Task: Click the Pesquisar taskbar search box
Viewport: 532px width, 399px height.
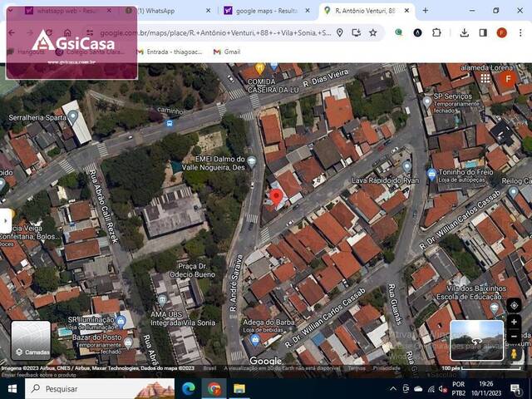Action: [x=100, y=389]
